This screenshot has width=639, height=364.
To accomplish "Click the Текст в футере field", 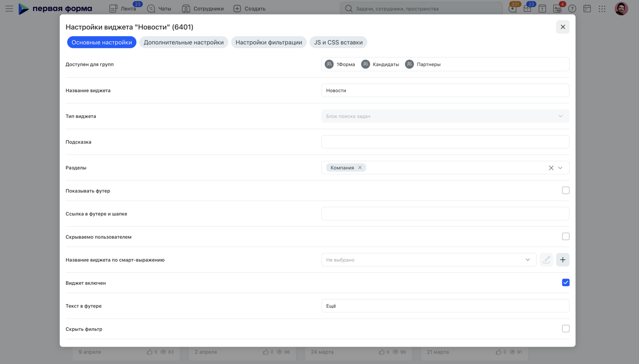I will point(445,306).
